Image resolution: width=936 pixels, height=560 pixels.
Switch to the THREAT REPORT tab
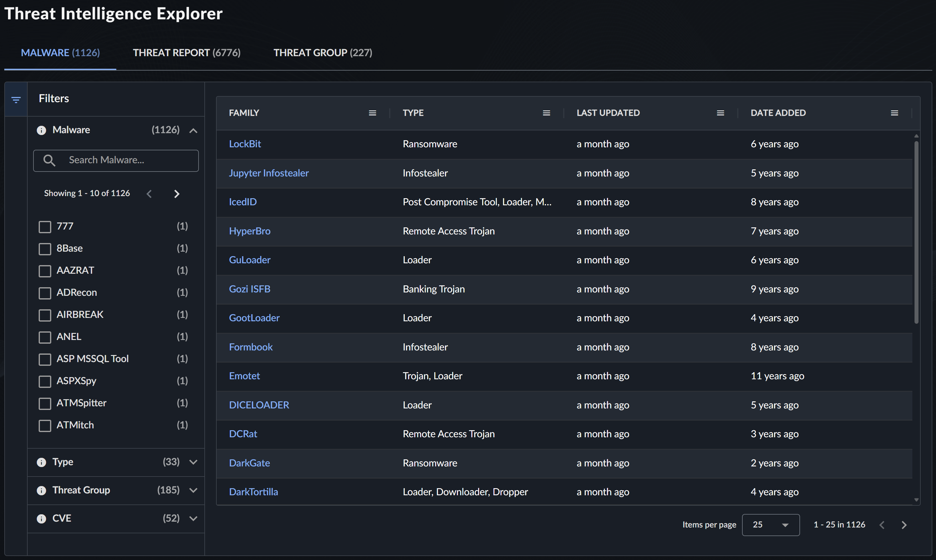[187, 53]
